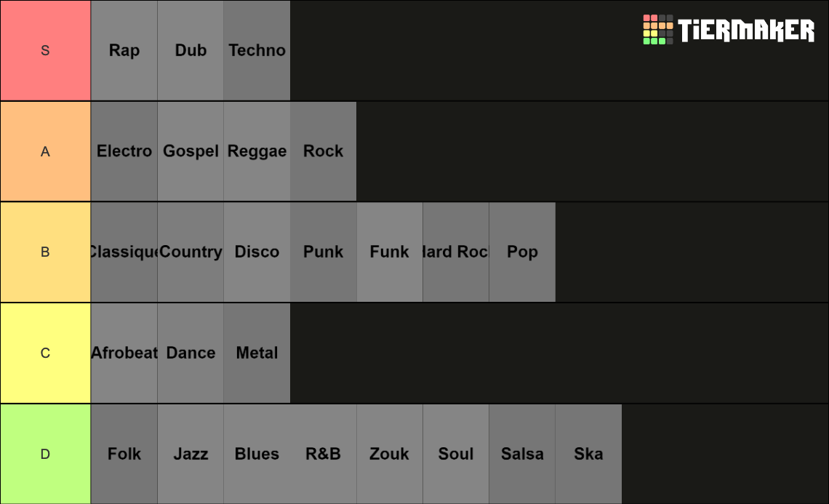The image size is (829, 504).
Task: Select the Gospel tile
Action: click(191, 151)
